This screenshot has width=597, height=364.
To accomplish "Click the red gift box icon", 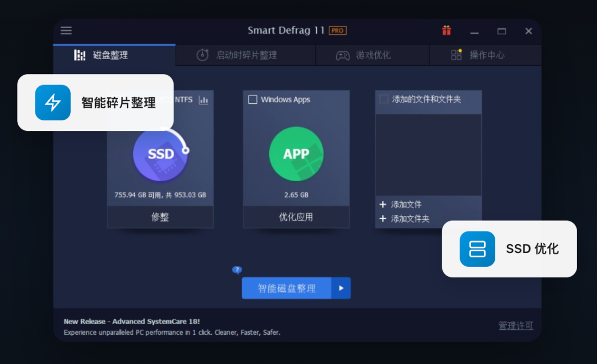I will pos(447,30).
